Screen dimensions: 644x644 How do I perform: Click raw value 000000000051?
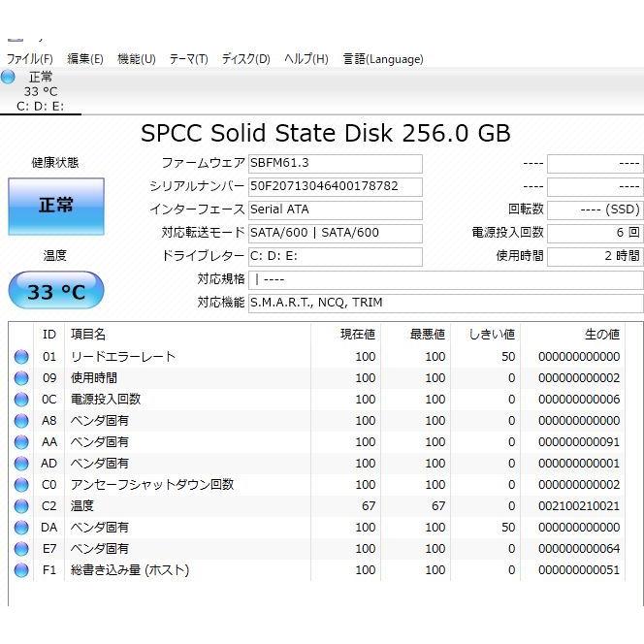click(x=579, y=570)
